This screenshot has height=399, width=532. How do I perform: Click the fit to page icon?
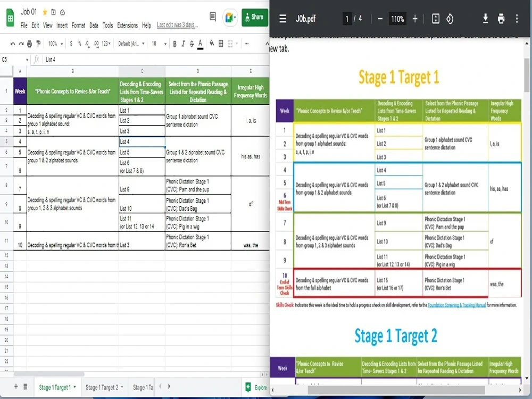pyautogui.click(x=436, y=19)
